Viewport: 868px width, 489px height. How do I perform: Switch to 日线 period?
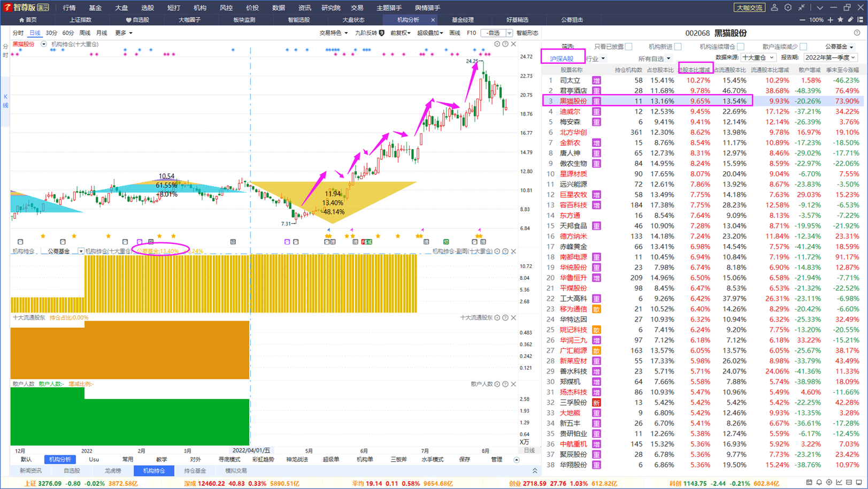(35, 33)
